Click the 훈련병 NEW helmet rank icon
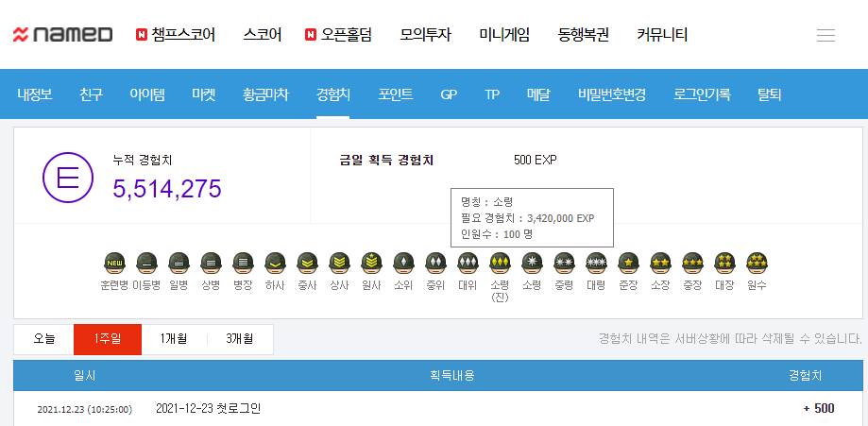The width and height of the screenshot is (868, 426). (x=114, y=263)
